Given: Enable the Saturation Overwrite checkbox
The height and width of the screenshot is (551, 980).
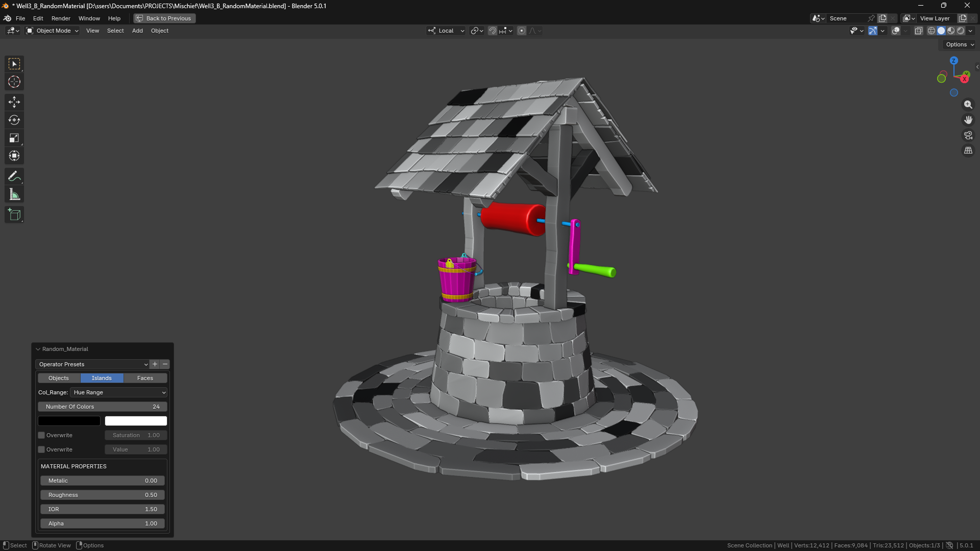Looking at the screenshot, I should point(41,435).
